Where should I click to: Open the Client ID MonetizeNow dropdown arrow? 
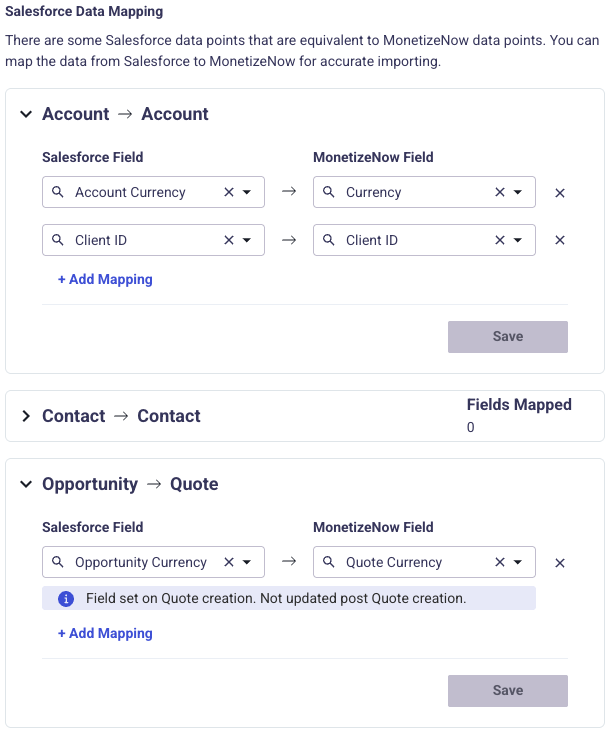[x=518, y=240]
